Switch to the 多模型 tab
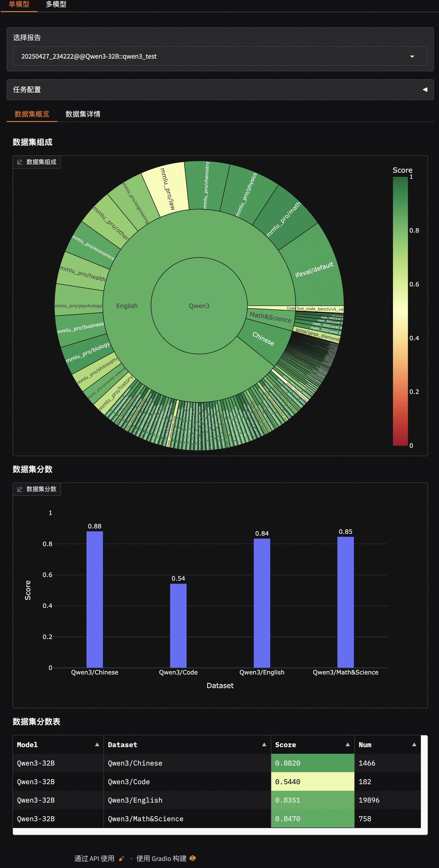 (x=56, y=4)
